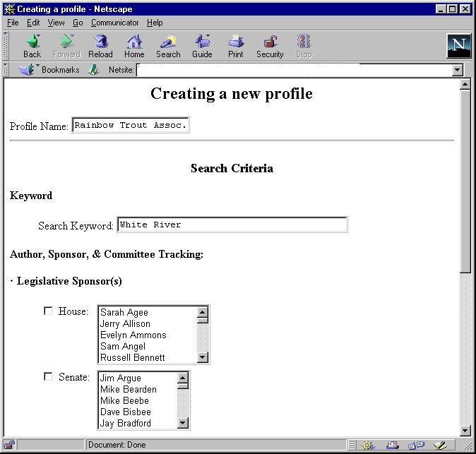The image size is (476, 454).
Task: Open Composer from status bar icon
Action: pyautogui.click(x=441, y=446)
